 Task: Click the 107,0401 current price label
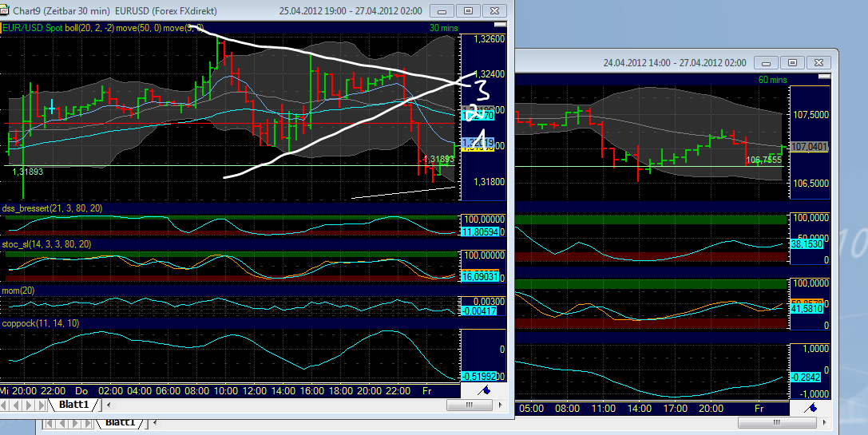tap(810, 147)
